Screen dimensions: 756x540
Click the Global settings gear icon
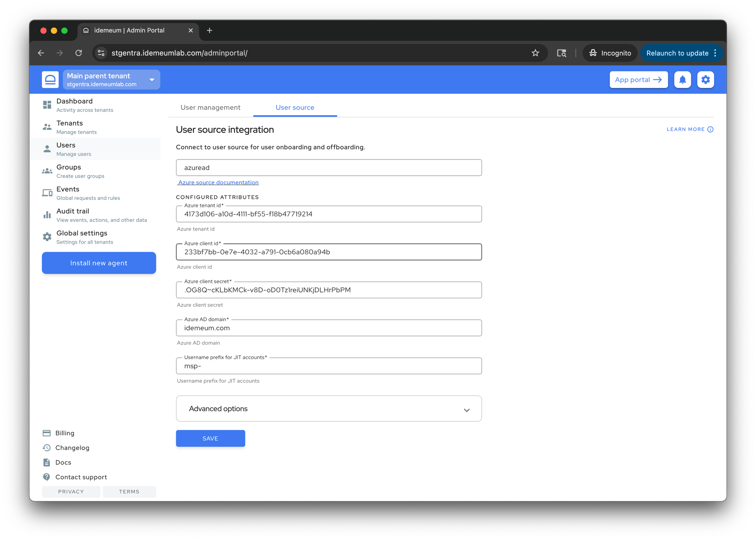47,237
